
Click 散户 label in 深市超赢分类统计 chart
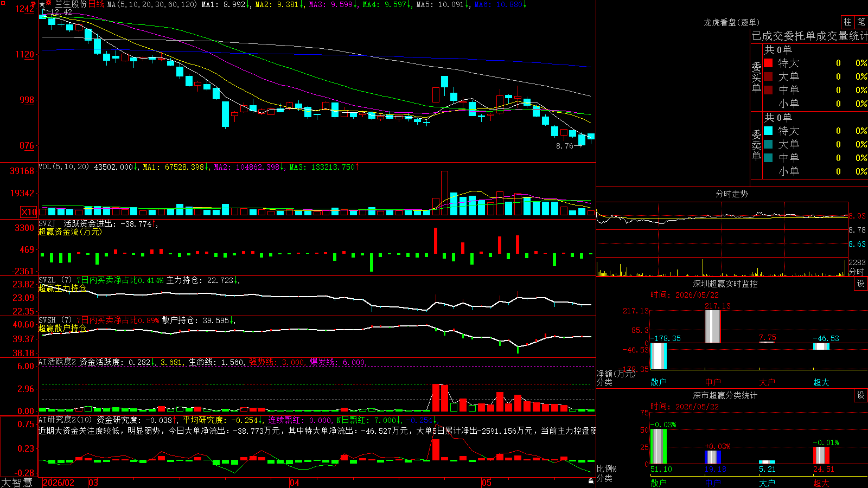pos(659,483)
